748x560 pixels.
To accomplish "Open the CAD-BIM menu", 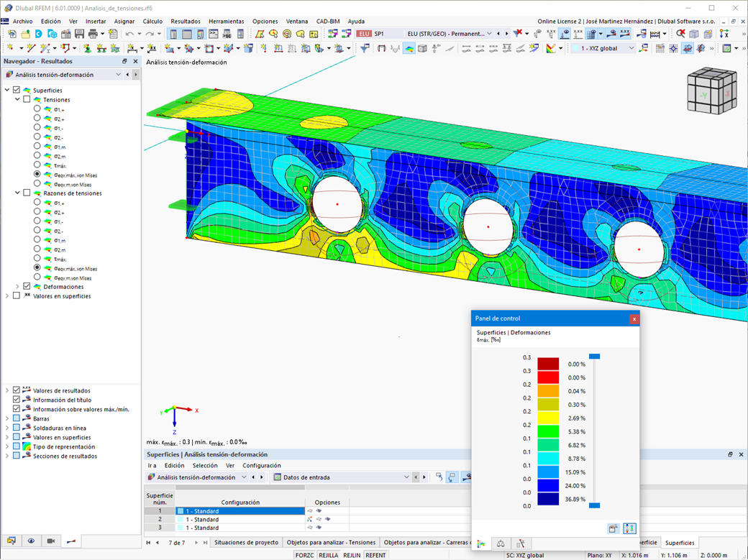I will pyautogui.click(x=328, y=21).
